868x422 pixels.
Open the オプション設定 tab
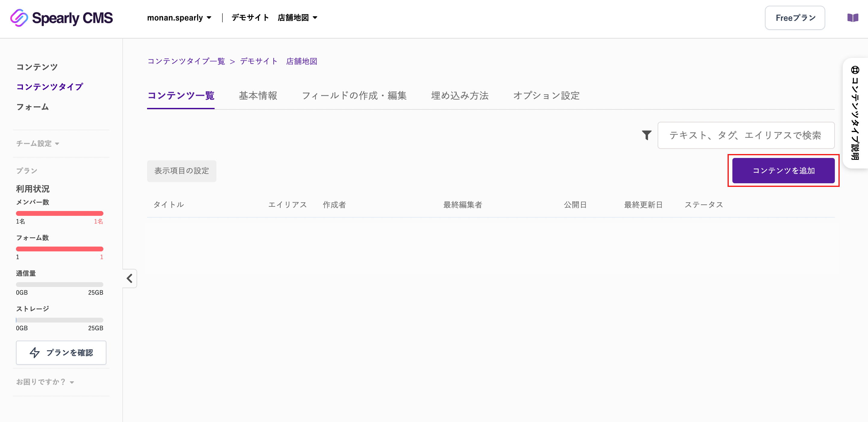(x=546, y=96)
